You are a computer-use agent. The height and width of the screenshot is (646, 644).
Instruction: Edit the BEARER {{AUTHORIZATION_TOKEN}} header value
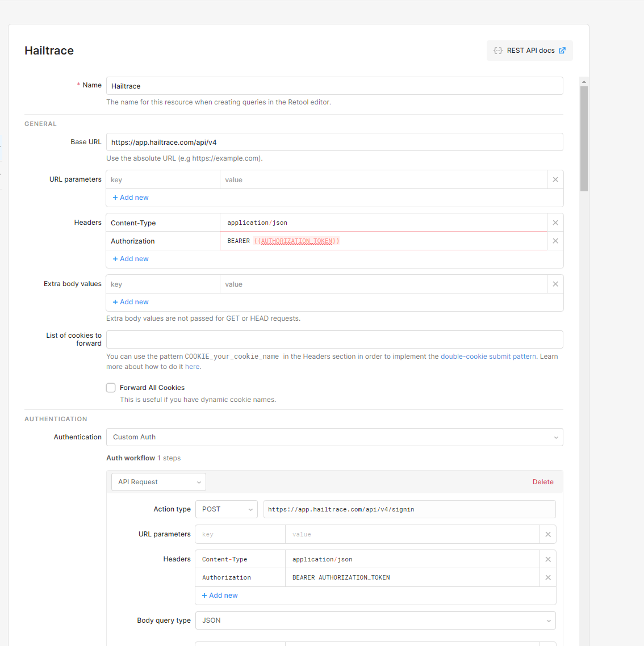383,241
